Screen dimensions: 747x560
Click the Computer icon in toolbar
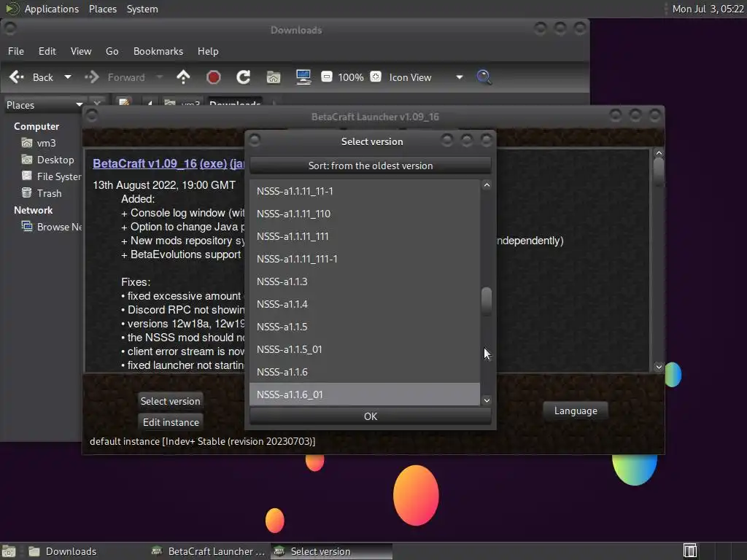303,77
